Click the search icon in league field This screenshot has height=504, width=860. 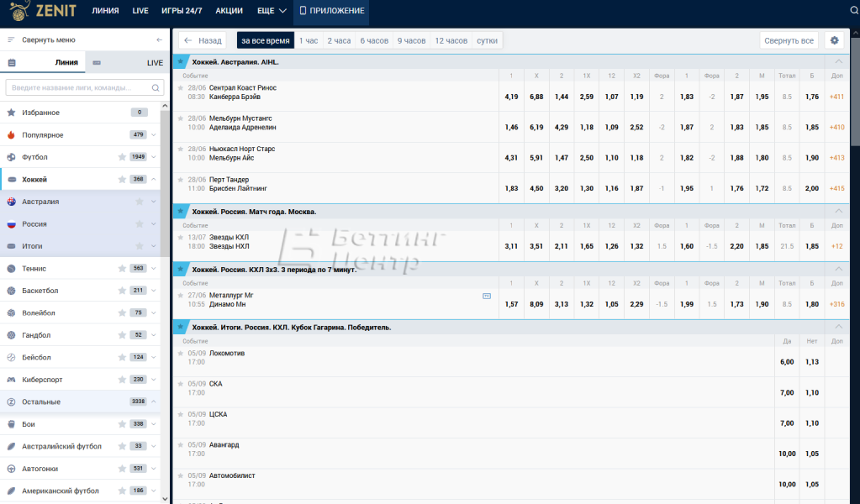156,87
